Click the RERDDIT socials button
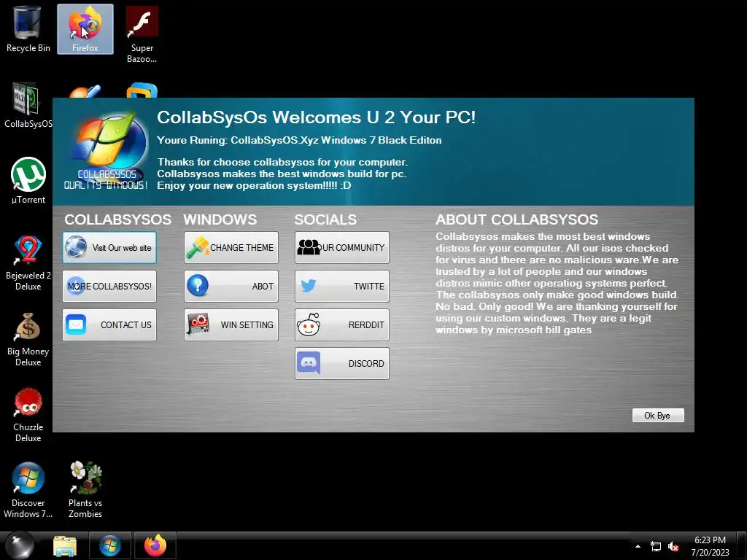Image resolution: width=747 pixels, height=560 pixels. point(342,324)
